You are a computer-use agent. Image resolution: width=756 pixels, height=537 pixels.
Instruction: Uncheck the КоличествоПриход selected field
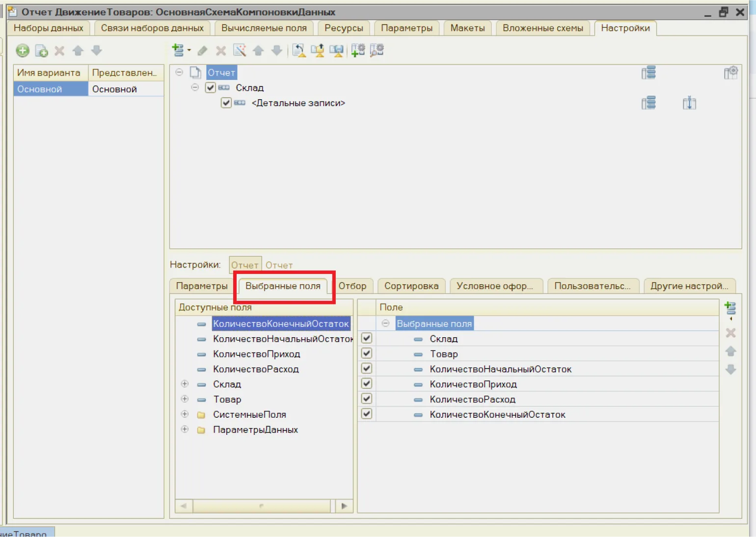(367, 384)
